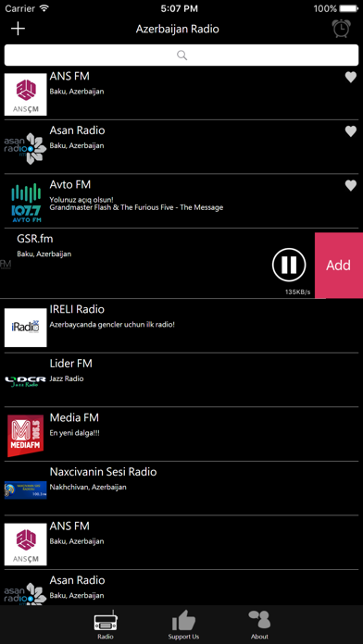Toggle favorite heart for top Asan Radio
This screenshot has width=363, height=644.
tap(350, 131)
